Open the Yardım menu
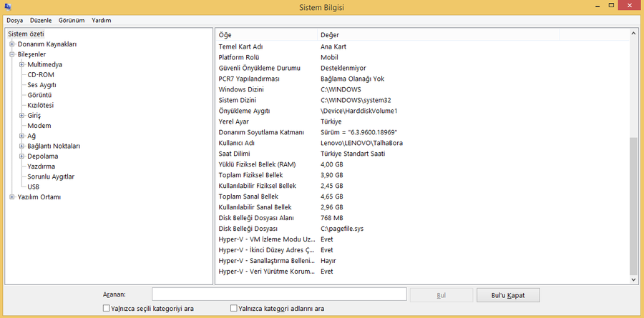Viewport: 644px width, 318px height. 102,21
